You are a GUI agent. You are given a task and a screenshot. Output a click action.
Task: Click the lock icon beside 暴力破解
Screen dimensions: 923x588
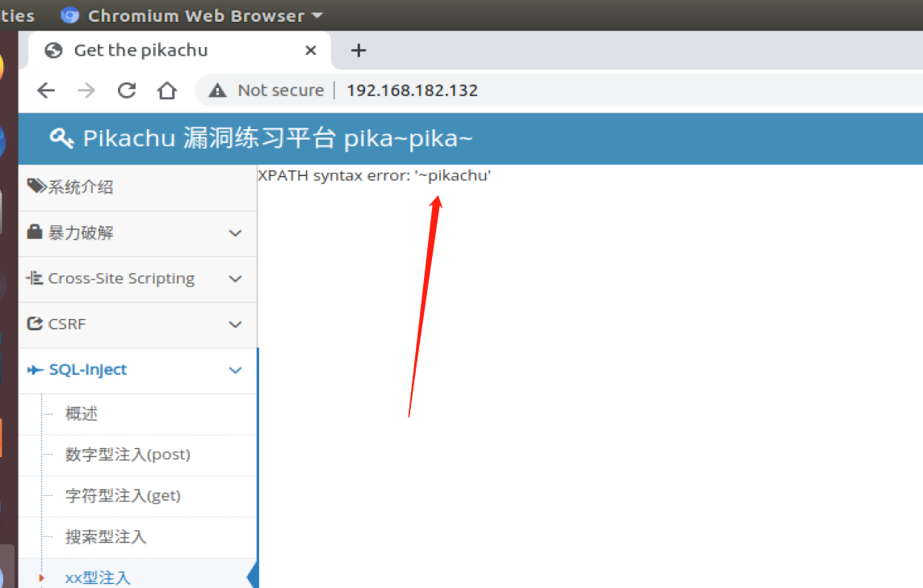tap(35, 232)
